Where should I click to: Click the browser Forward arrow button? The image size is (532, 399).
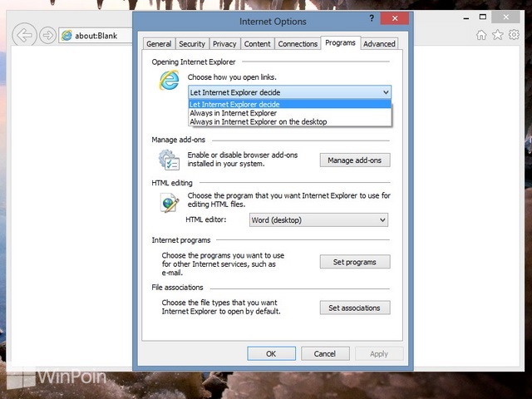click(x=47, y=35)
